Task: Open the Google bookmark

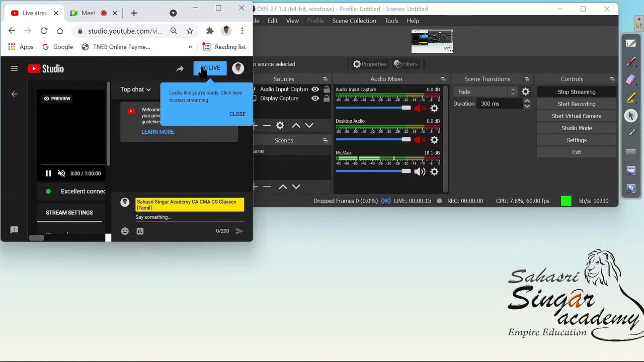Action: coord(57,47)
